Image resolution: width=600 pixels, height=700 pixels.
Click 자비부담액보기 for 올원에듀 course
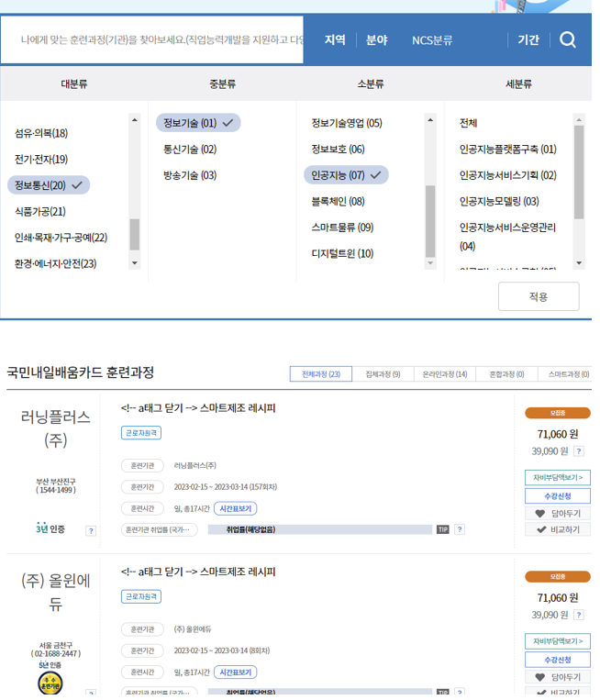click(x=558, y=641)
